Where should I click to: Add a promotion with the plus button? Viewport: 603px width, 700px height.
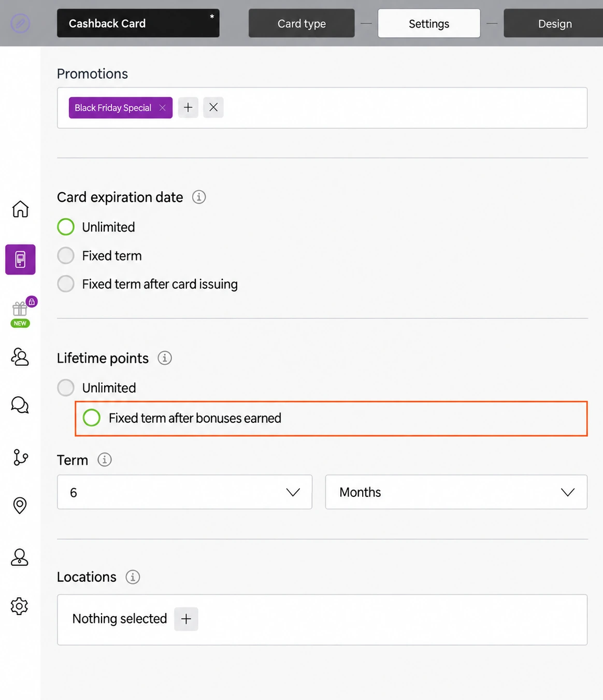pos(188,107)
